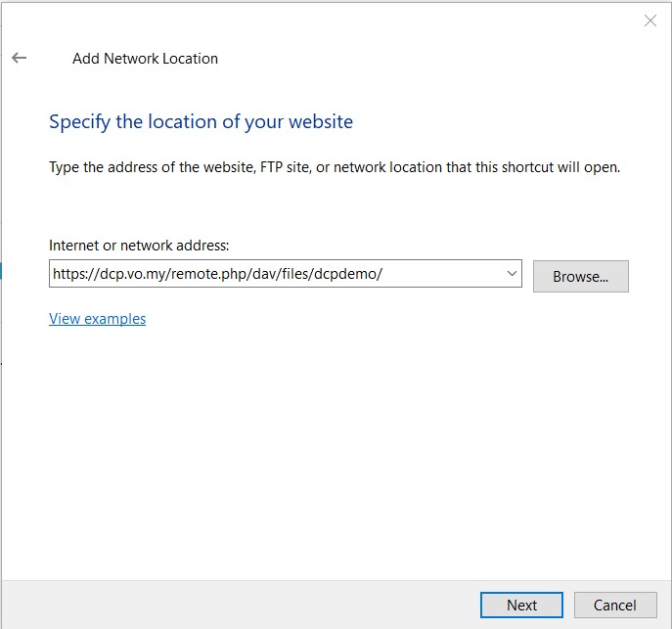Click the instruction text starting "Type the address"
The image size is (672, 629).
coord(335,167)
